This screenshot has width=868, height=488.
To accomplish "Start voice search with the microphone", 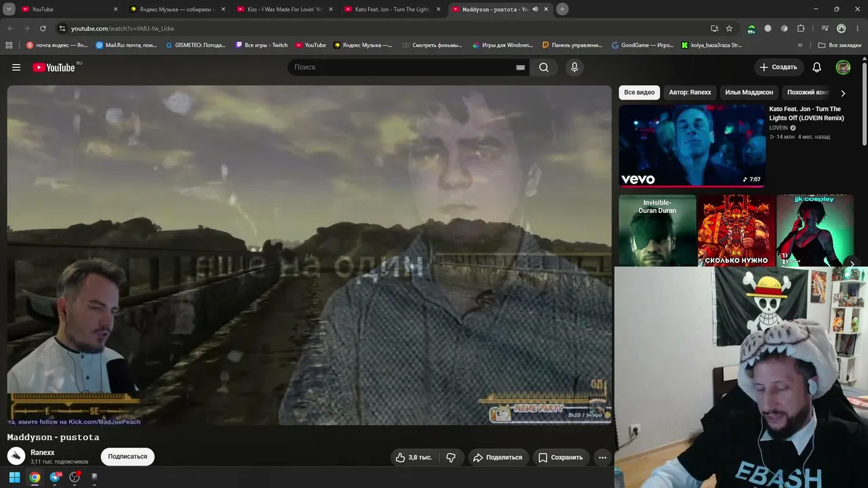I will click(574, 67).
